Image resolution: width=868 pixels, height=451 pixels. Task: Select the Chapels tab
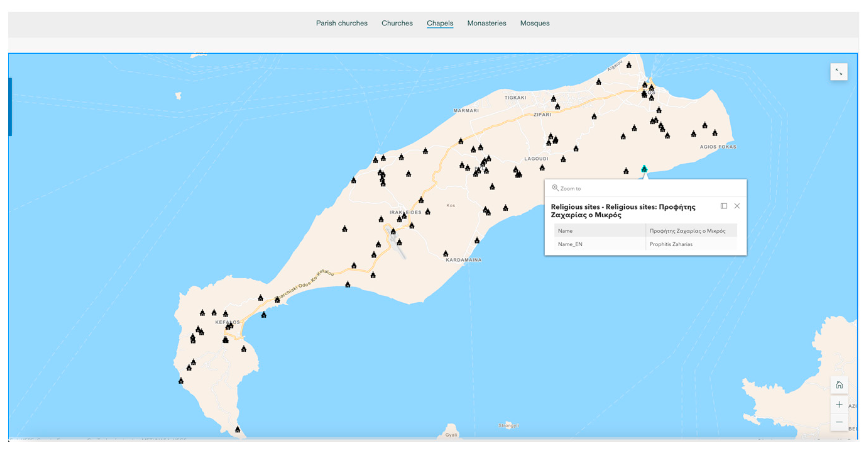(440, 23)
